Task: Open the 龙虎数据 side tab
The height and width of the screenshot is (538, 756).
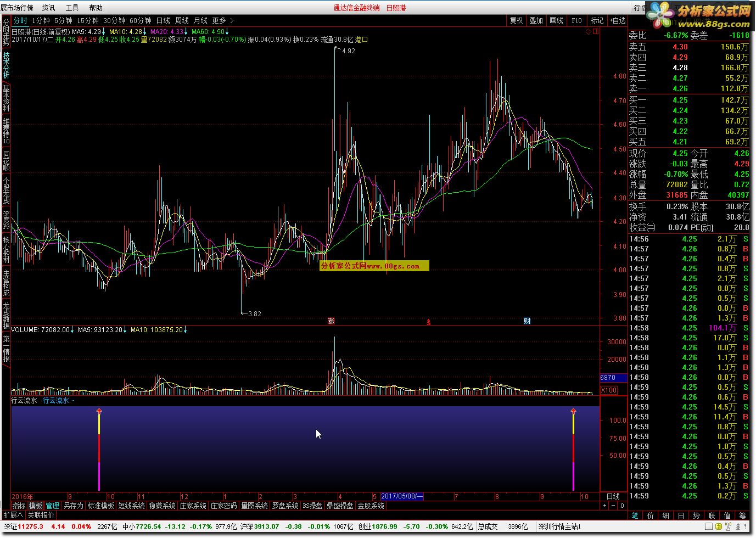Action: pyautogui.click(x=6, y=316)
